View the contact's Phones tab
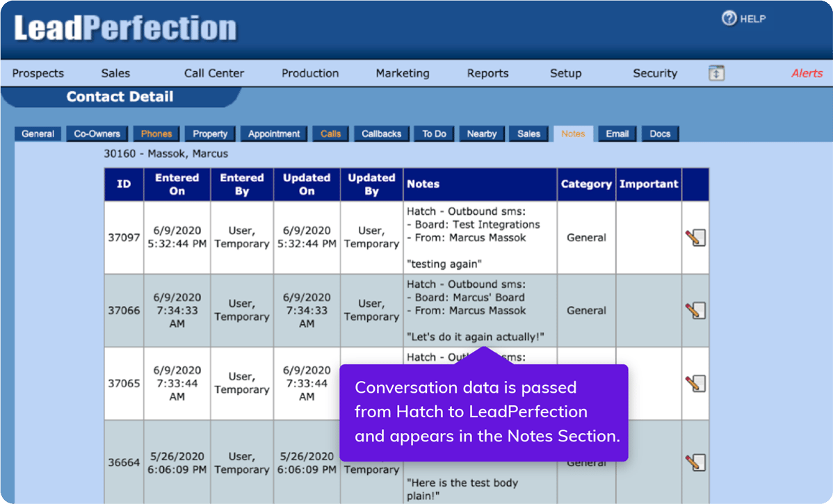Viewport: 833px width, 504px height. click(x=156, y=133)
